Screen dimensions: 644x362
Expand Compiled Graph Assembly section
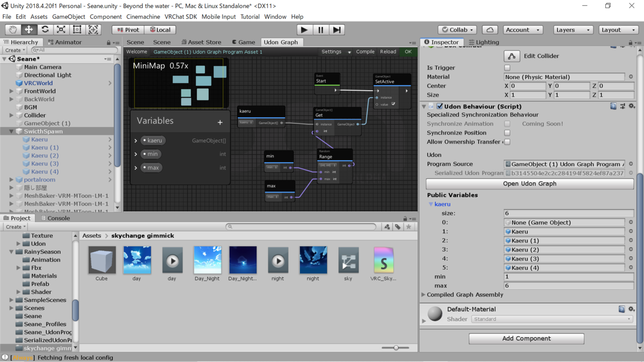[x=423, y=294]
